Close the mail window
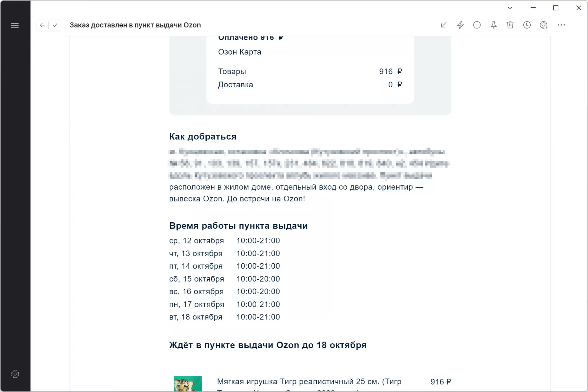 pos(579,8)
